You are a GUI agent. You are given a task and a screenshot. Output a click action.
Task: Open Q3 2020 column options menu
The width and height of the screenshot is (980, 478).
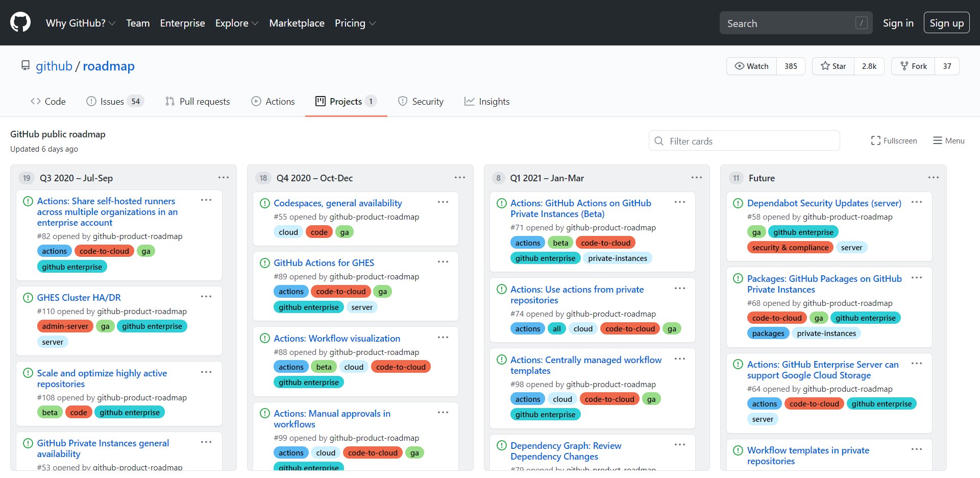(224, 177)
